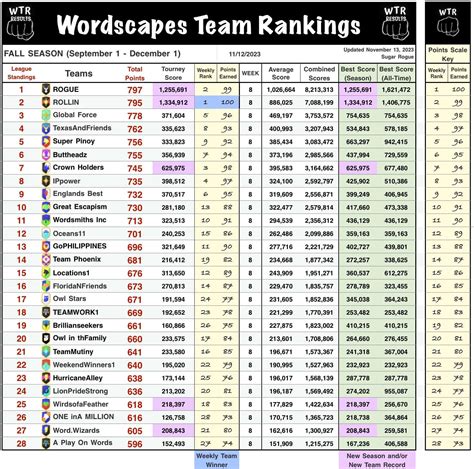Click Word.Wizards' season best score 208,843

(x=358, y=431)
